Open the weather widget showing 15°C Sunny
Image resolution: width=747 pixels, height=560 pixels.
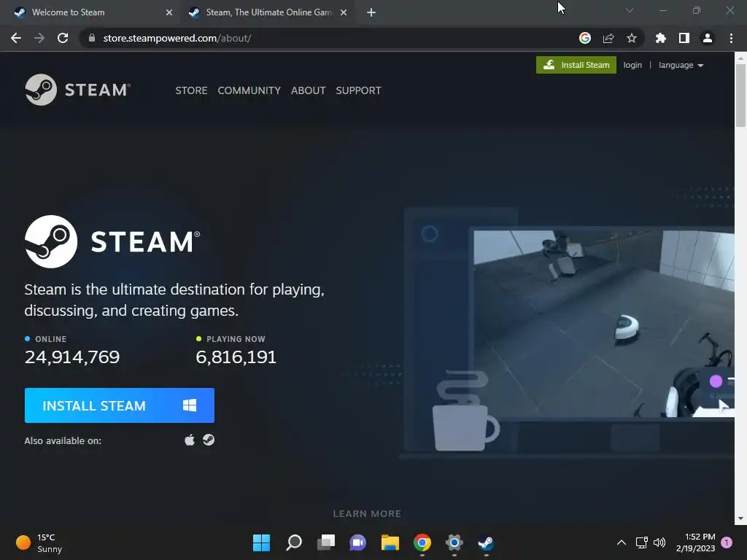point(39,542)
